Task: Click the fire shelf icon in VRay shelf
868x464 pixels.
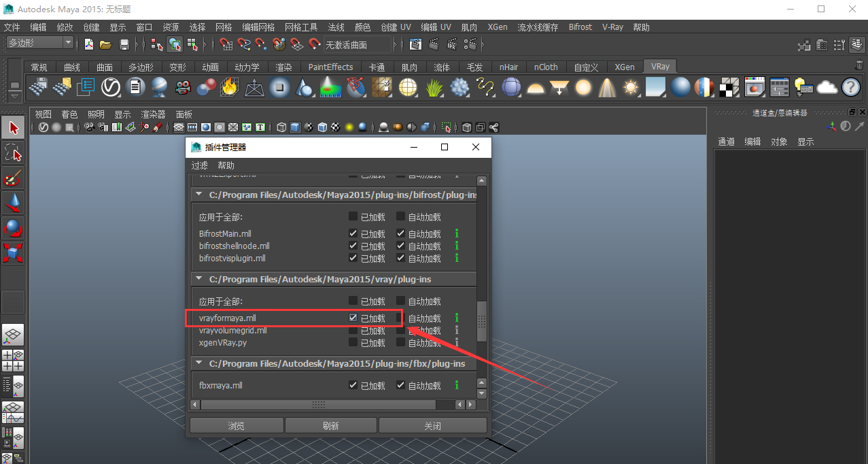Action: point(230,87)
